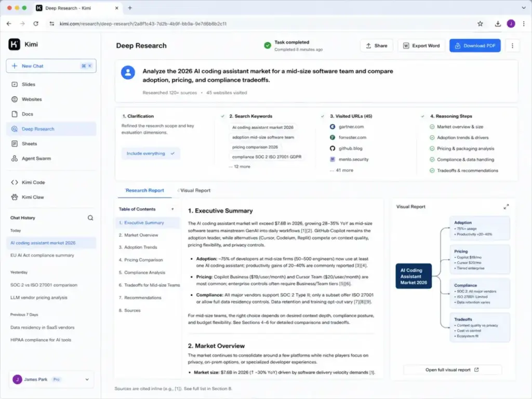Open the github.blog visited URL
The width and height of the screenshot is (532, 399).
pos(346,148)
